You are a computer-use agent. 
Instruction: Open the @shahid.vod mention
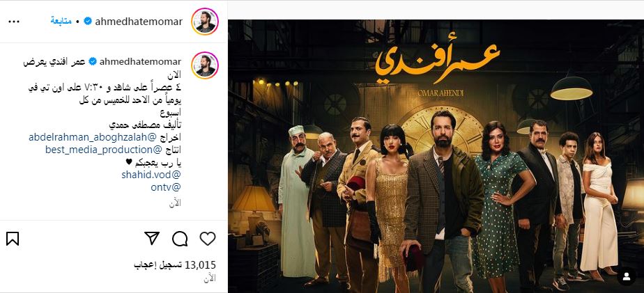pos(151,175)
